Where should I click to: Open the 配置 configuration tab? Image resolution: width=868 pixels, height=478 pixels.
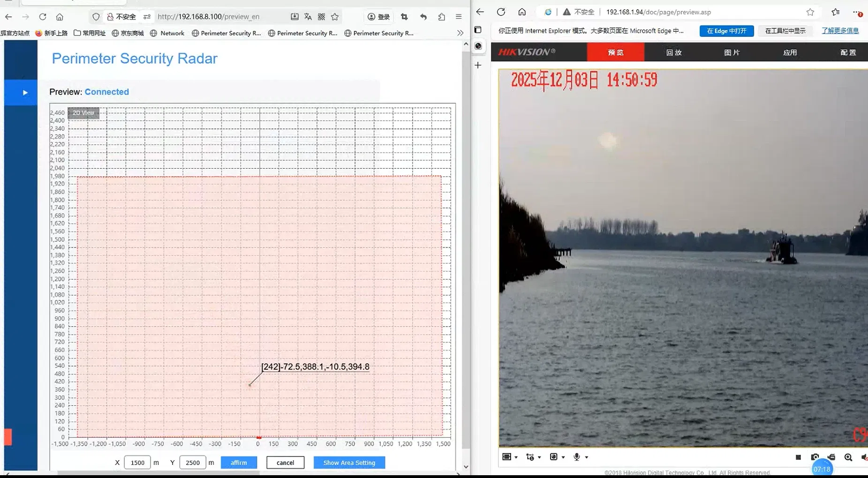(x=849, y=52)
